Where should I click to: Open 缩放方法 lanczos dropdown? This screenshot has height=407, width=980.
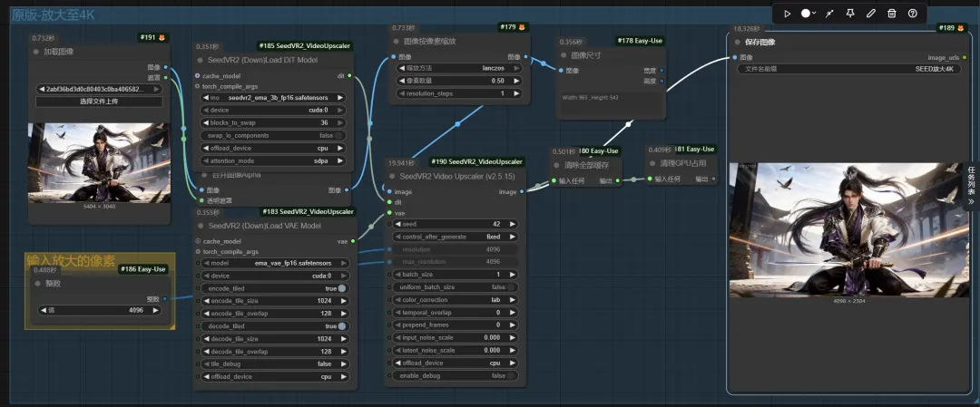459,68
